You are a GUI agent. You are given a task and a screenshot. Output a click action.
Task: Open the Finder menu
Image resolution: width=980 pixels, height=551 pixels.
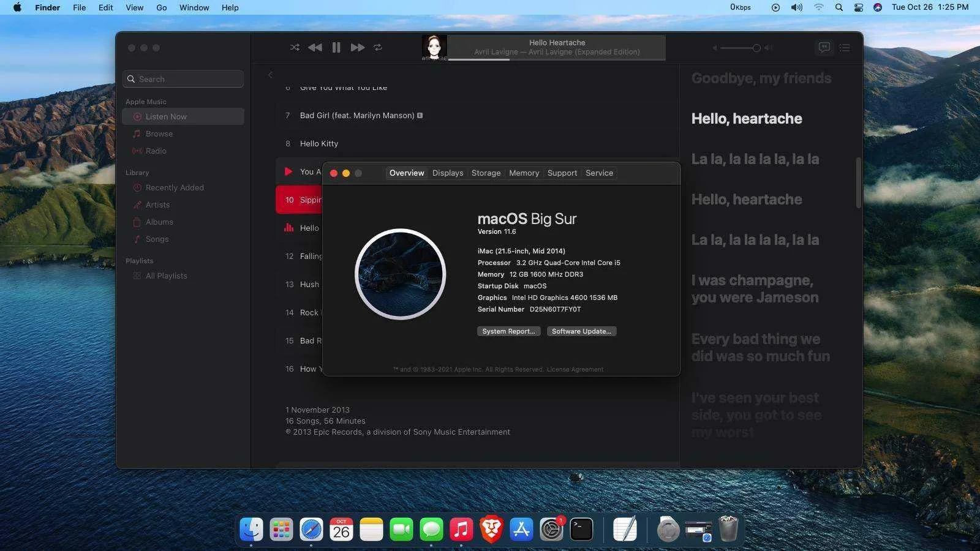(47, 7)
